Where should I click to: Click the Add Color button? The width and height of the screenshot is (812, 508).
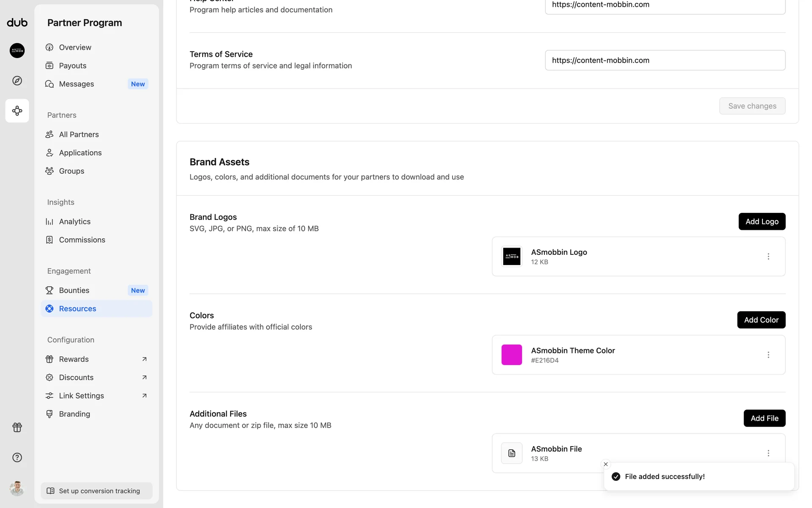(x=761, y=320)
